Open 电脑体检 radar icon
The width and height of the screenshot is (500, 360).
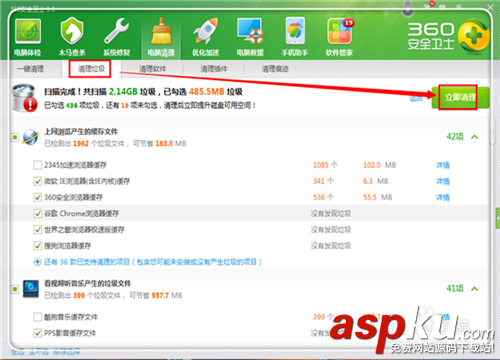[x=28, y=32]
